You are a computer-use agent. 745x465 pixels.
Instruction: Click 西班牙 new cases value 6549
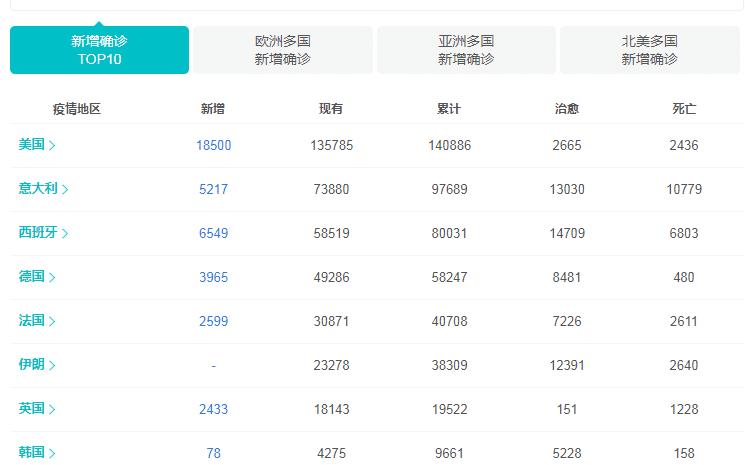(x=213, y=234)
